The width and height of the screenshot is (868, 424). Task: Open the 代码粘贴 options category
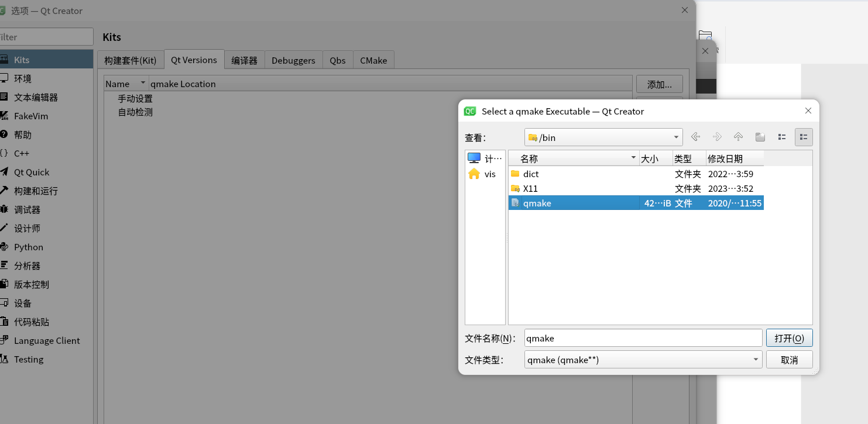[x=46, y=322]
